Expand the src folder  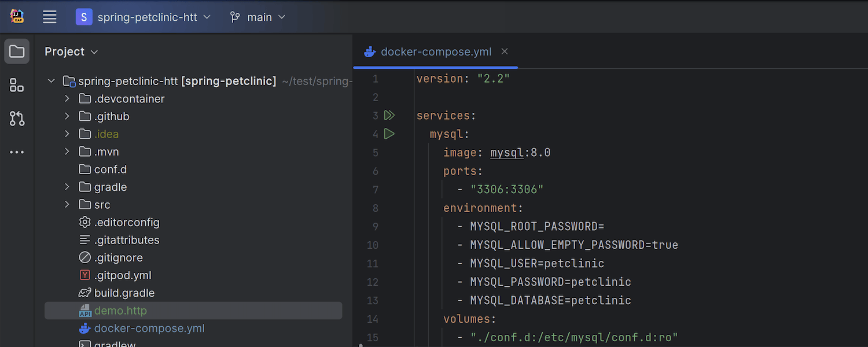click(x=67, y=205)
